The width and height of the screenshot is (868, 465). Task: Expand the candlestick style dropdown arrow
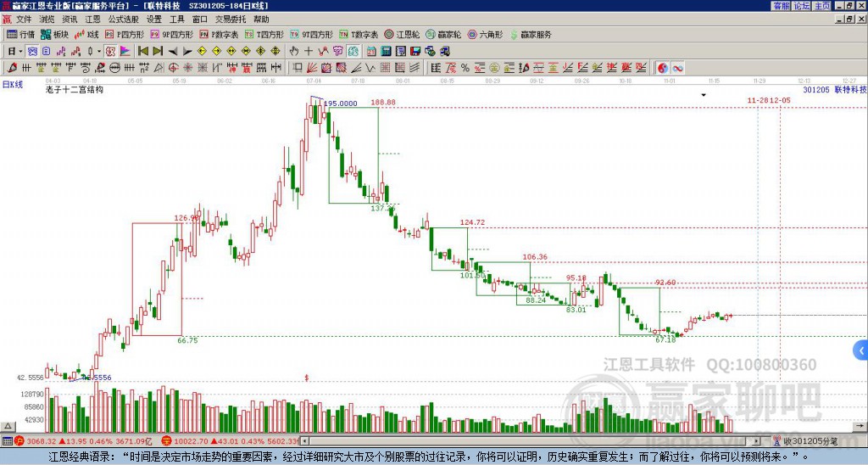[99, 52]
